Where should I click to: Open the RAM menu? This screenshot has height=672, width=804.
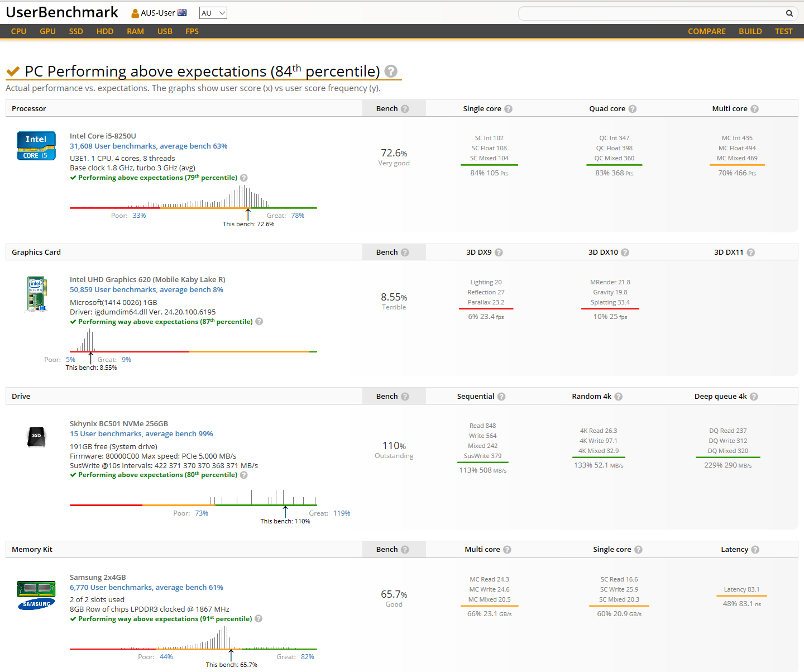(x=135, y=31)
